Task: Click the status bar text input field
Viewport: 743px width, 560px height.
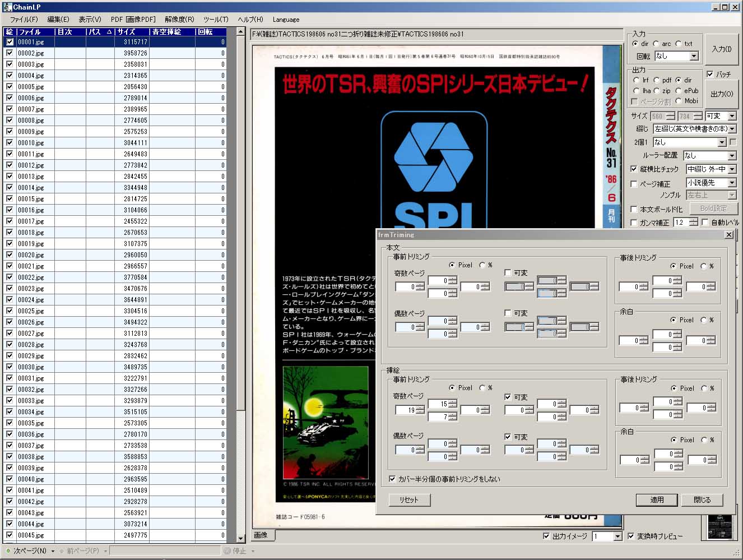Action: [x=165, y=551]
